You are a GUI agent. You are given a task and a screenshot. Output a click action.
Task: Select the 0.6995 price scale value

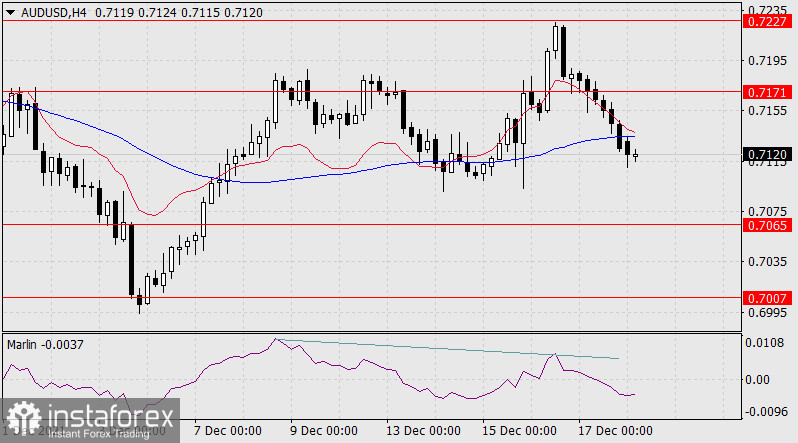point(767,312)
